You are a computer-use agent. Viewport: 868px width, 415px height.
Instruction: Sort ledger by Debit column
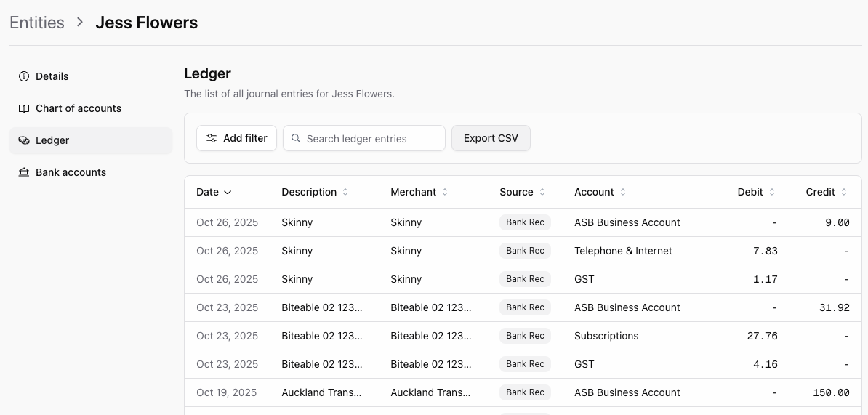click(772, 193)
